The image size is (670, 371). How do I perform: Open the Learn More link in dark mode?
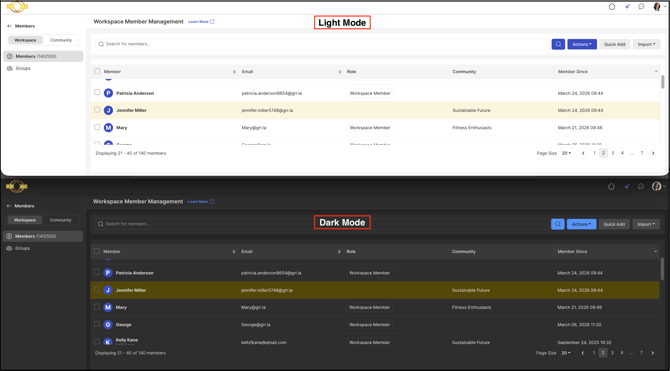pos(201,201)
